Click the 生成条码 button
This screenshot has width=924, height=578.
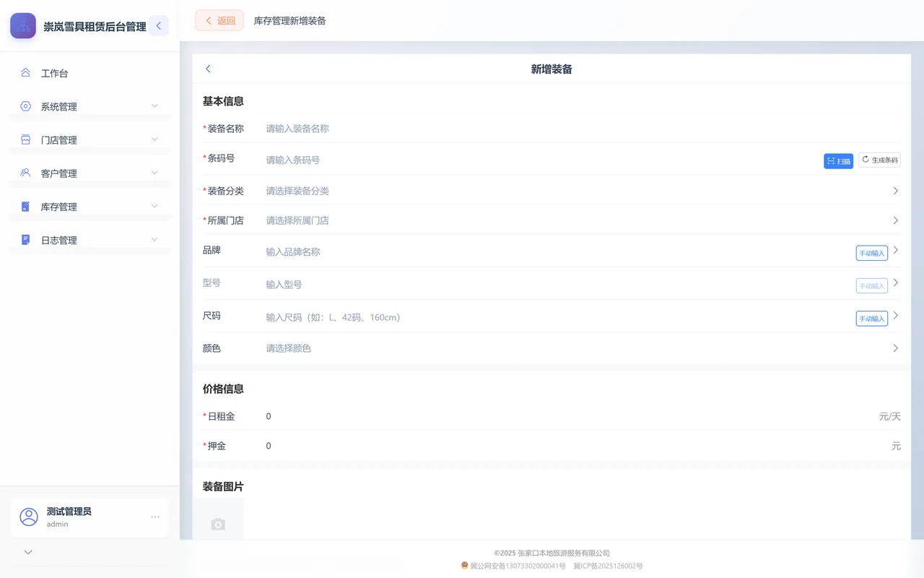click(x=879, y=160)
